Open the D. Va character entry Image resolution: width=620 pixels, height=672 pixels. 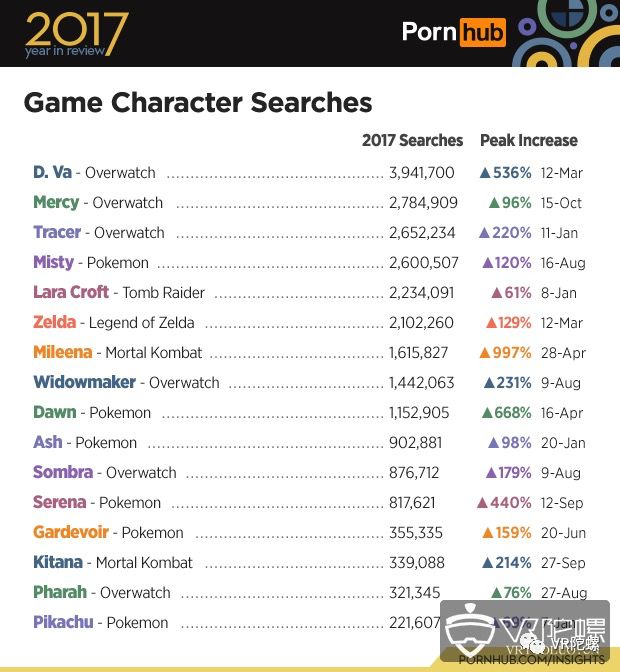tap(54, 173)
